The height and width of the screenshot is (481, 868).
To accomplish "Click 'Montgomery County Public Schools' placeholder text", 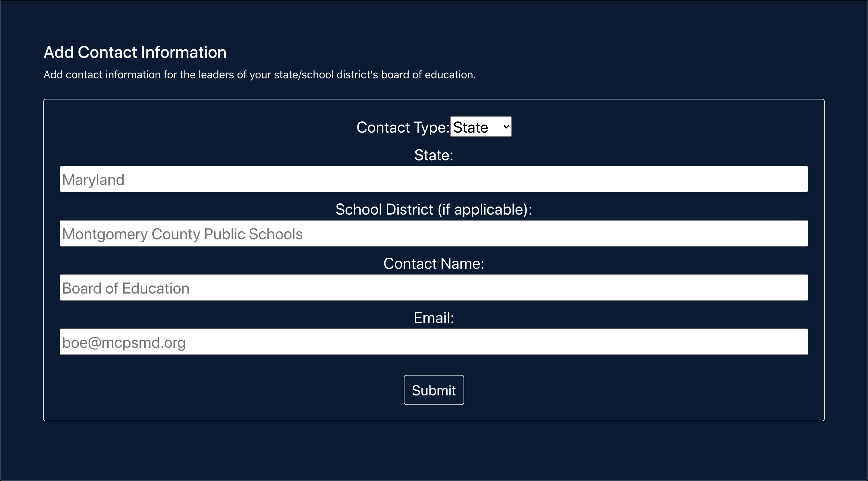I will pos(182,234).
